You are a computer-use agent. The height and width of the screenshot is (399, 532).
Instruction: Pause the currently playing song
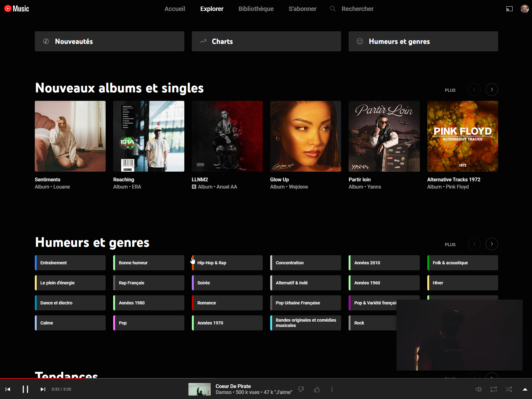pos(25,389)
